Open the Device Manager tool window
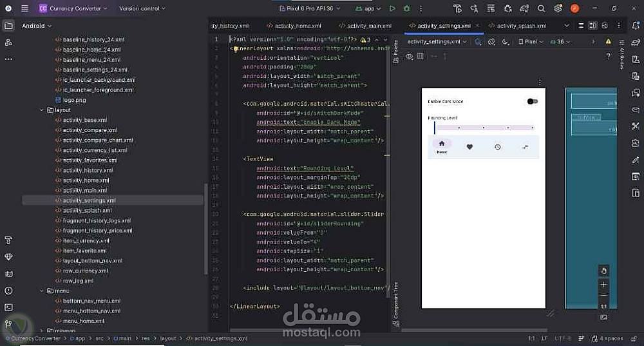Image resolution: width=644 pixels, height=346 pixels. click(x=636, y=59)
